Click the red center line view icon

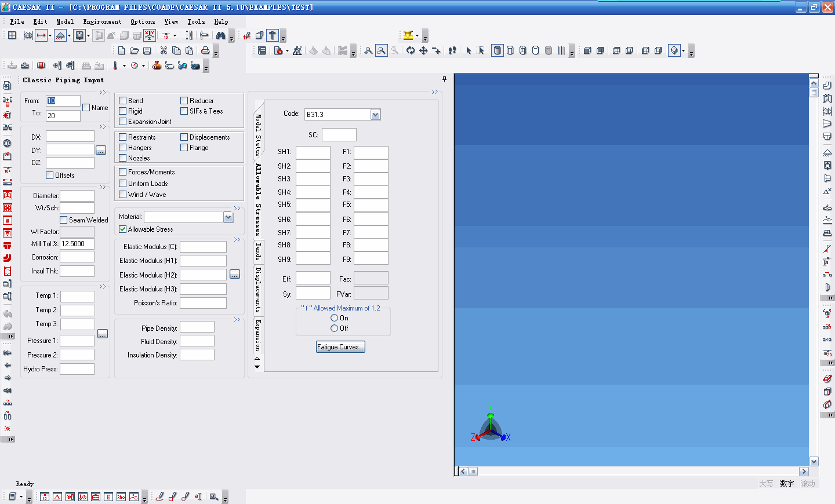coord(561,51)
